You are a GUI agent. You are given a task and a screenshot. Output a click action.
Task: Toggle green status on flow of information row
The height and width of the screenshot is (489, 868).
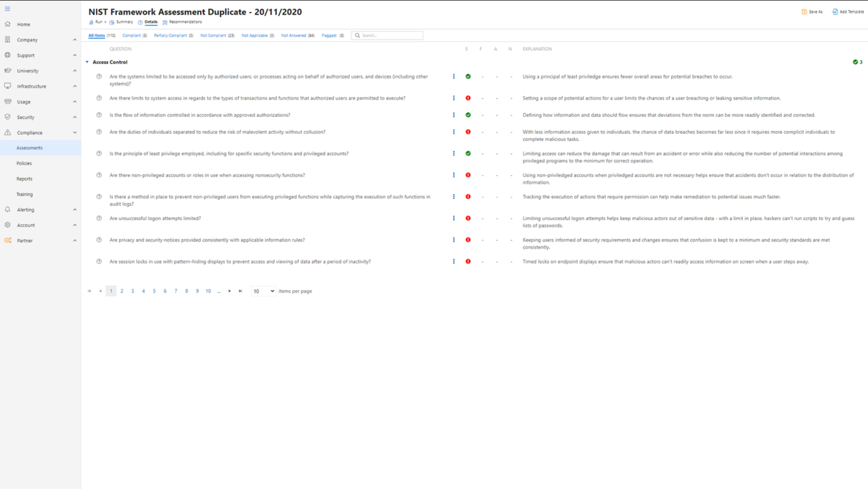point(468,115)
